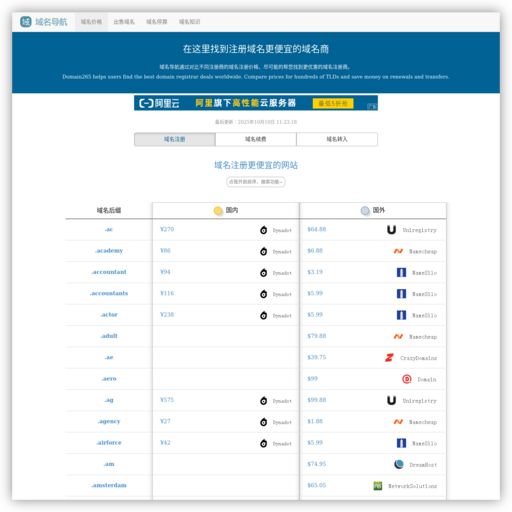The height and width of the screenshot is (512, 512).
Task: Open the 域名知识 nav item
Action: [189, 22]
